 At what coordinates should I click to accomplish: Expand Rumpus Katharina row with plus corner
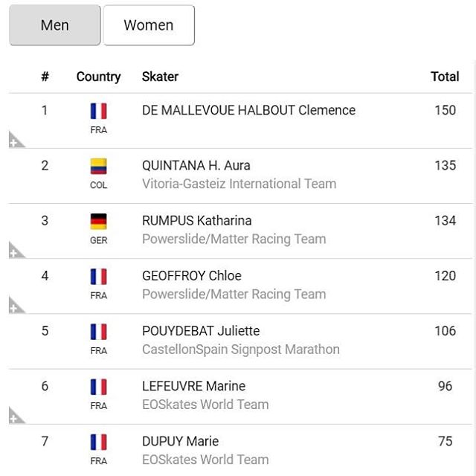pyautogui.click(x=15, y=251)
